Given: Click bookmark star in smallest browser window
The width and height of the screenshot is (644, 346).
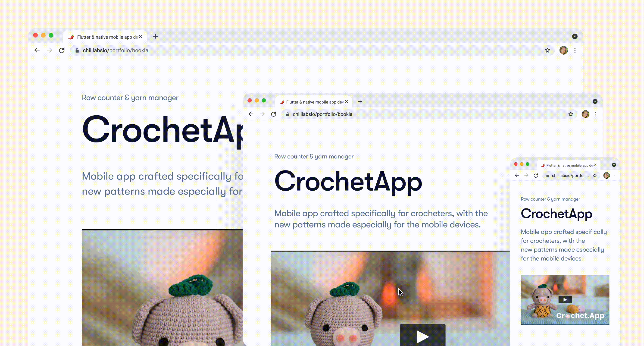Looking at the screenshot, I should [x=595, y=175].
